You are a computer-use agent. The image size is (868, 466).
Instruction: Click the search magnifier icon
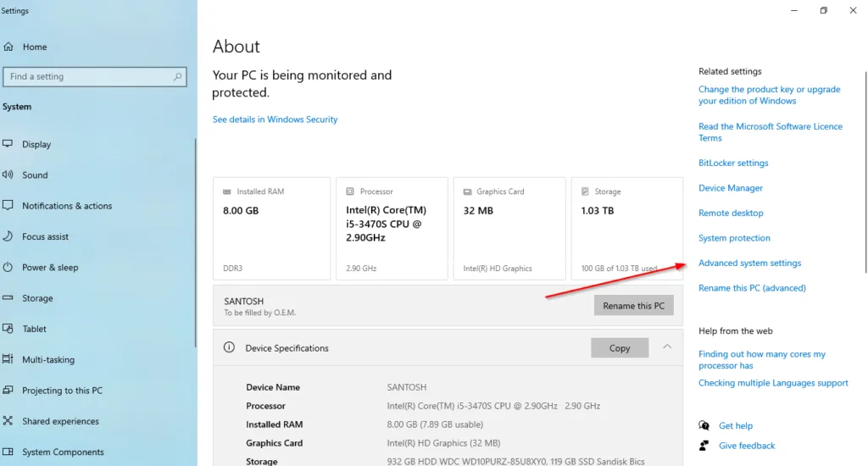pos(178,76)
